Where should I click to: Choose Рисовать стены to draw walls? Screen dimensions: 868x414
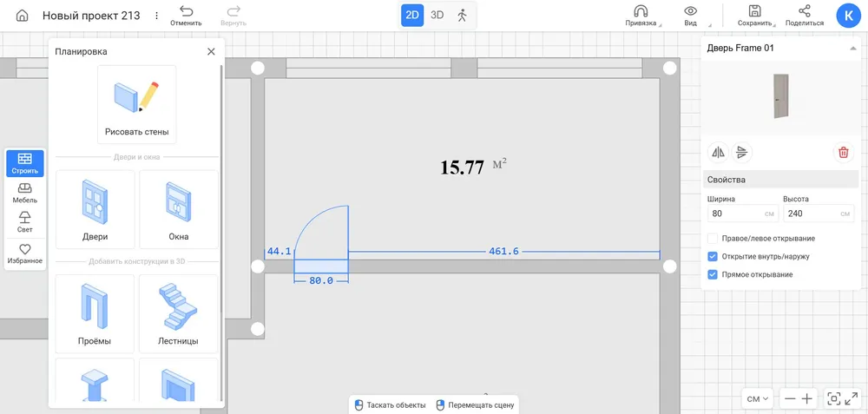136,105
